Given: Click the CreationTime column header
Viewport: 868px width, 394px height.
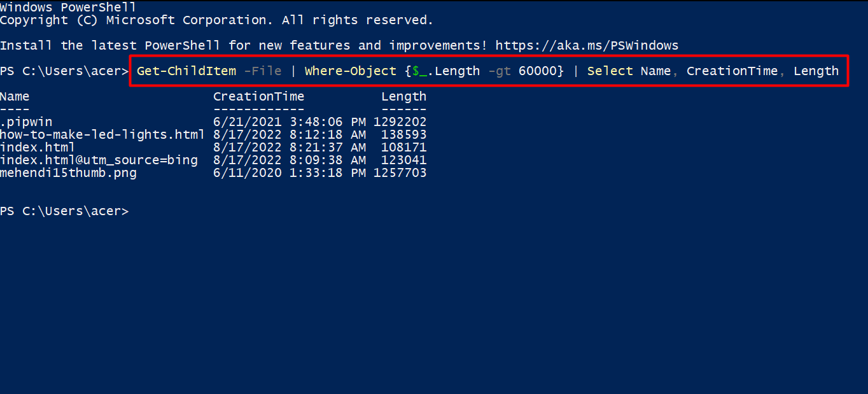Looking at the screenshot, I should (259, 96).
